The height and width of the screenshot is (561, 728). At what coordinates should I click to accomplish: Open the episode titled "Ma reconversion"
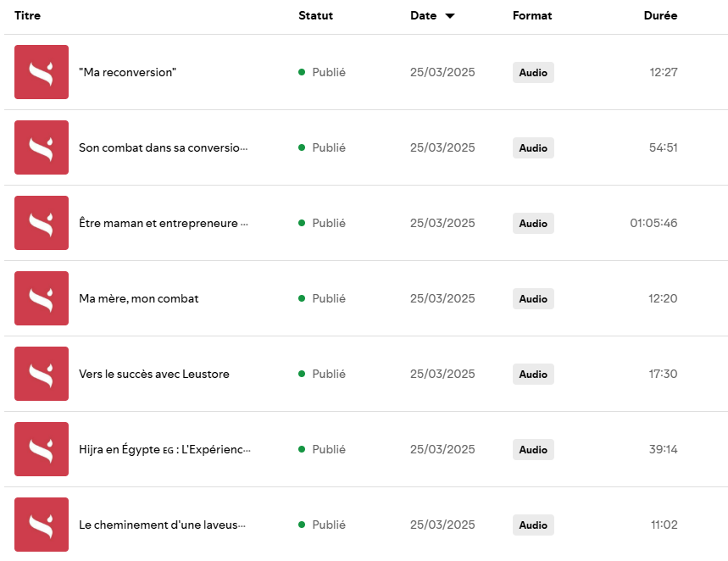pyautogui.click(x=127, y=73)
